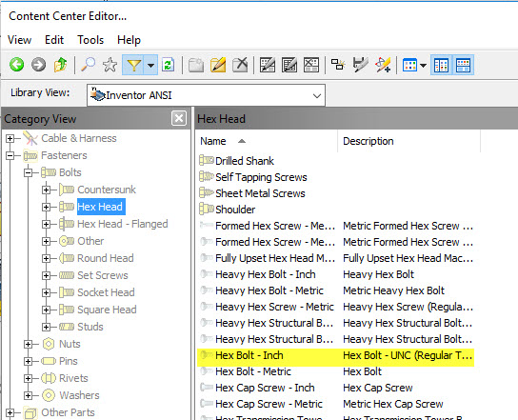Select the Set Screws category
The image size is (518, 420).
click(103, 275)
